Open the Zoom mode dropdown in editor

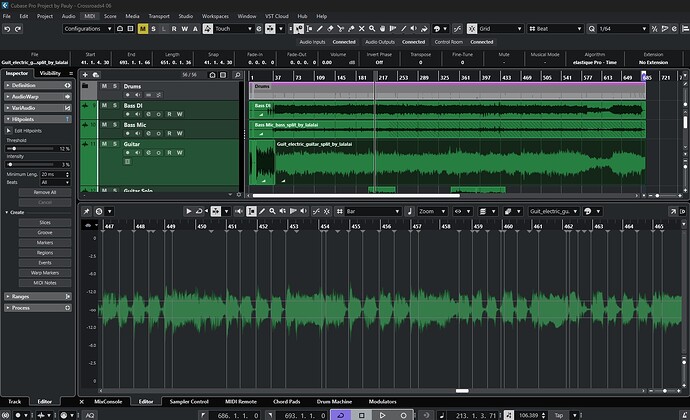[432, 211]
